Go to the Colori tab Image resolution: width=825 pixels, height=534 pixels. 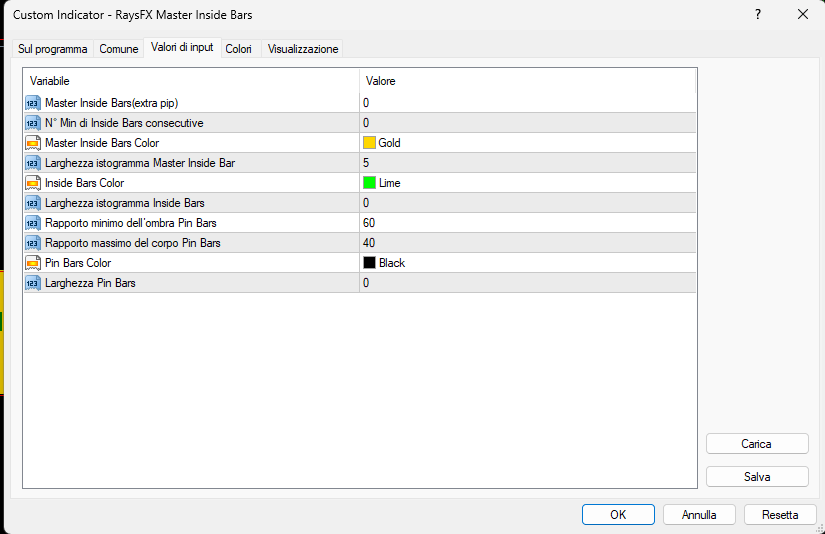click(x=238, y=49)
